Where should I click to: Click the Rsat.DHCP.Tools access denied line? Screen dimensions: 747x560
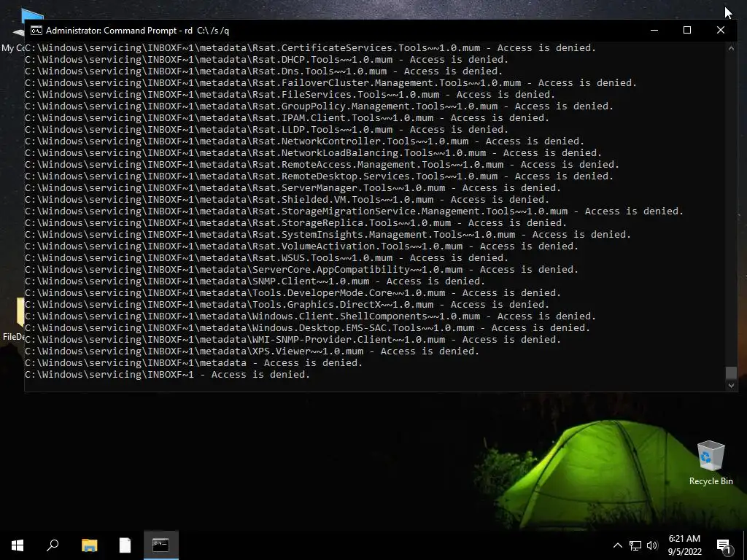267,60
